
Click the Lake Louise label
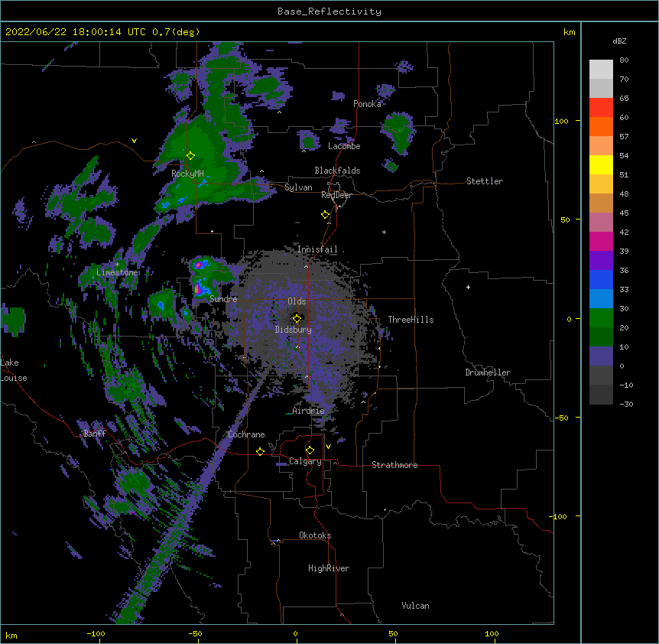tap(14, 370)
